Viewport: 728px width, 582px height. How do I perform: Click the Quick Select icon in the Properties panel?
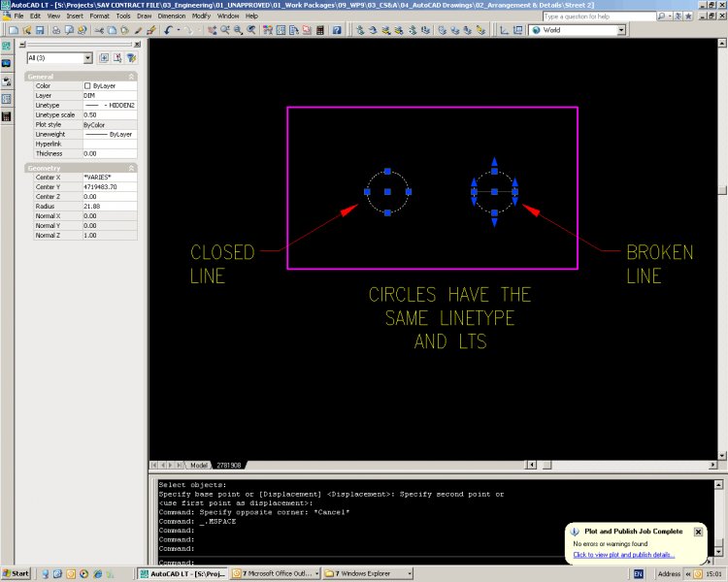(130, 58)
